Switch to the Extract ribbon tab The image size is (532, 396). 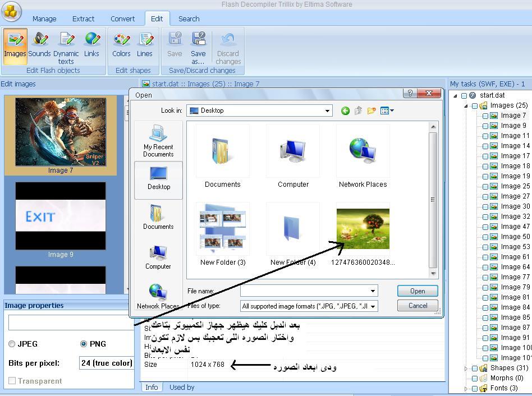83,19
